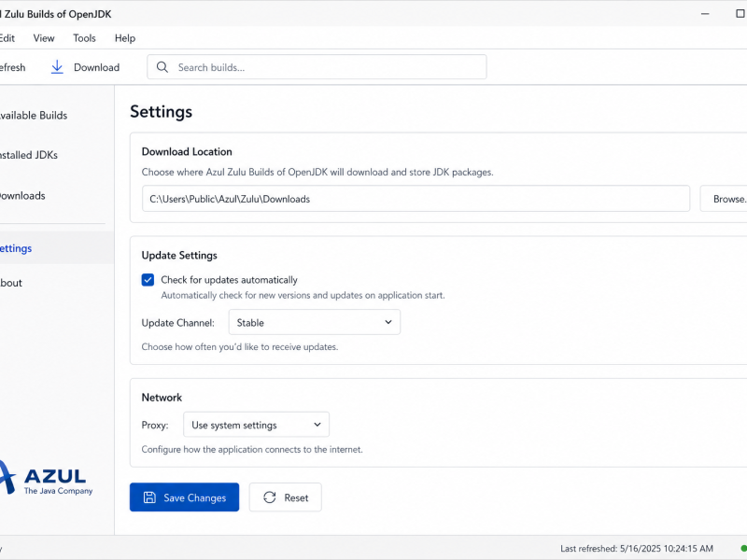Click the Download Location heading

point(187,151)
